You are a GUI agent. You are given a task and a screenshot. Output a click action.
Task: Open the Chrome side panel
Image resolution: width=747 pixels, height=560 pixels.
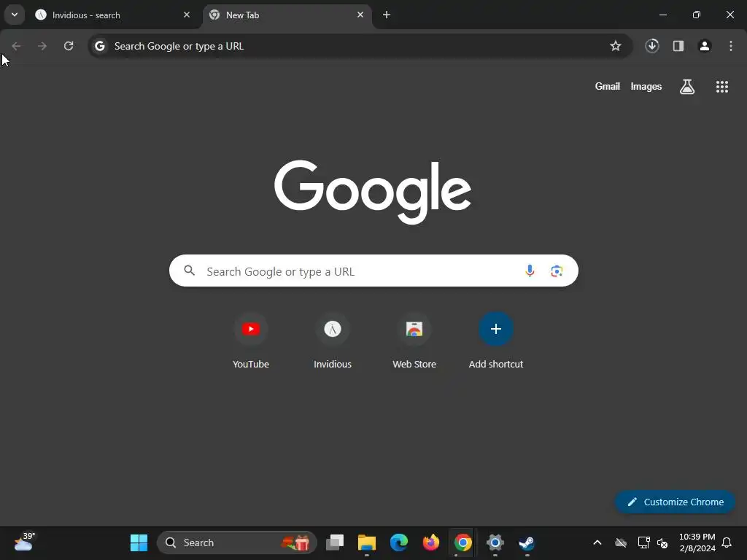pos(678,46)
